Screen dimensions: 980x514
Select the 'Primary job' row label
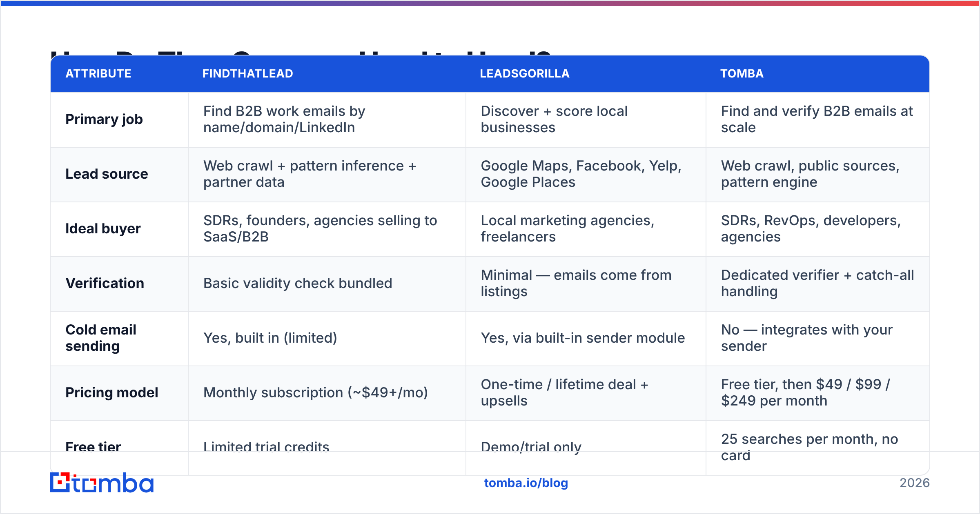coord(104,119)
